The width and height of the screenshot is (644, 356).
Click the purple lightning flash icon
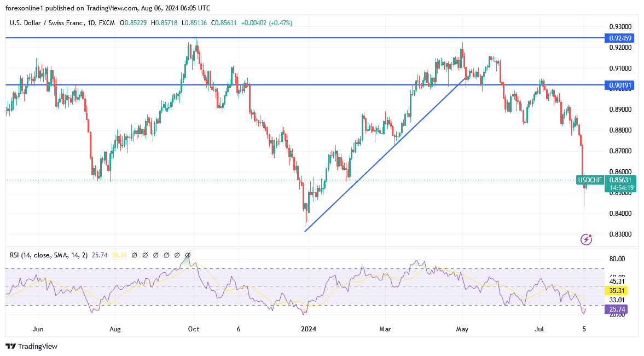tap(586, 239)
